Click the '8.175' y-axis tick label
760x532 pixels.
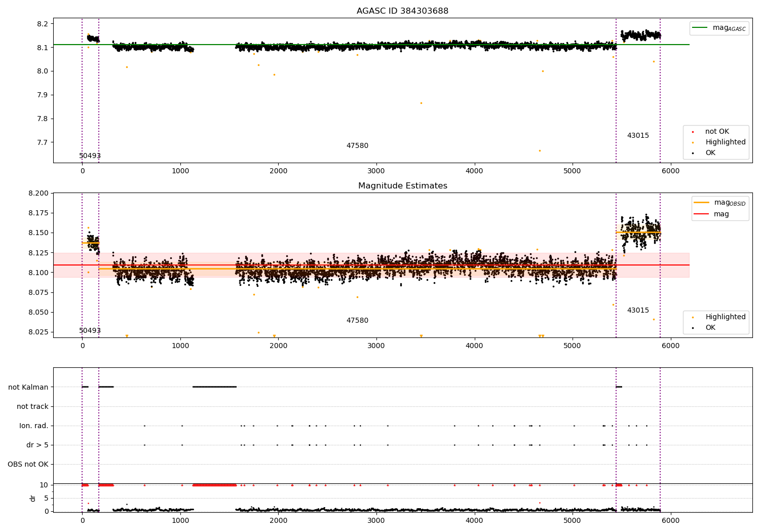tap(39, 213)
